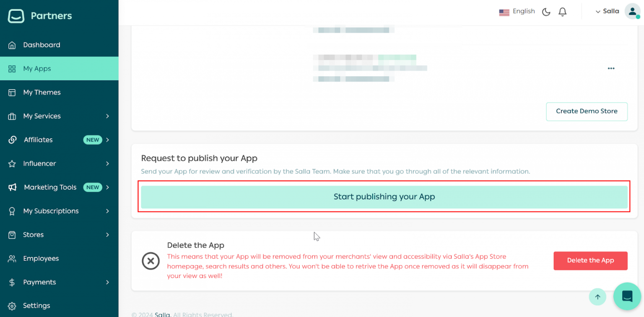
Task: Toggle dark mode moon icon
Action: [x=546, y=12]
